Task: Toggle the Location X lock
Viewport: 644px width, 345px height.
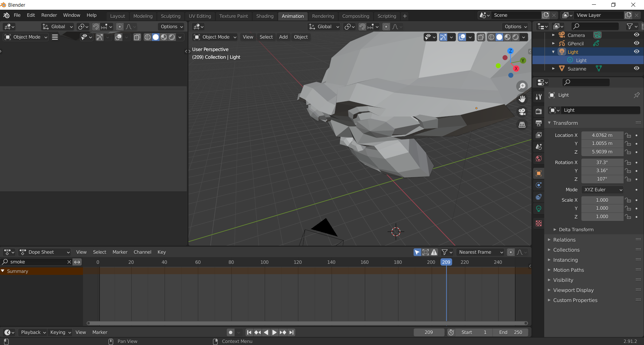Action: coord(628,135)
